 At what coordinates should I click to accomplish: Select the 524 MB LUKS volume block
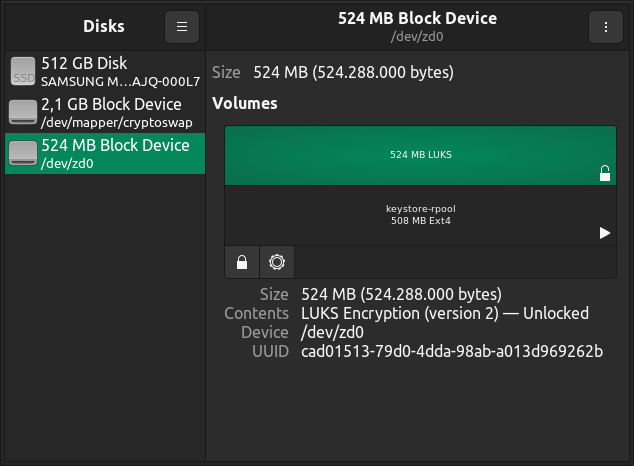coord(421,156)
